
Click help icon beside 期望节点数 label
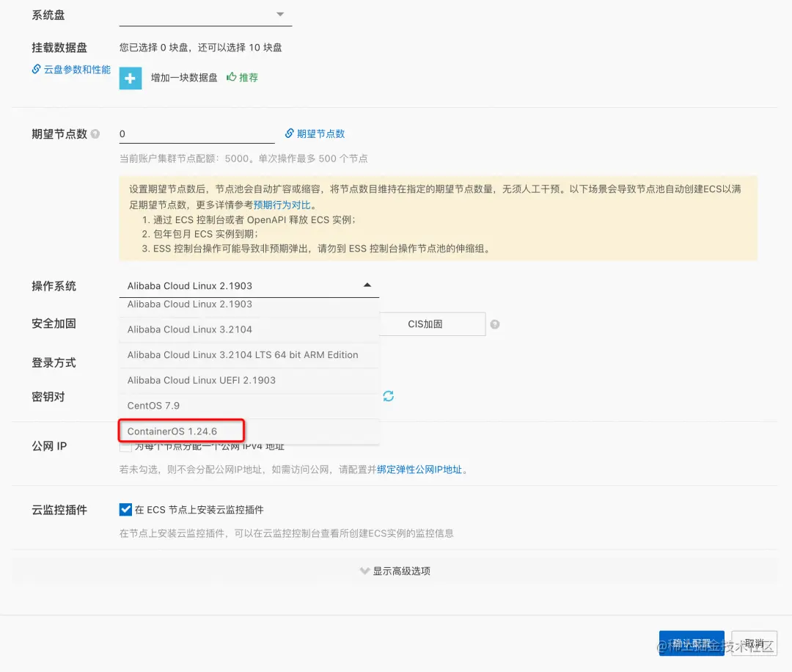(95, 134)
